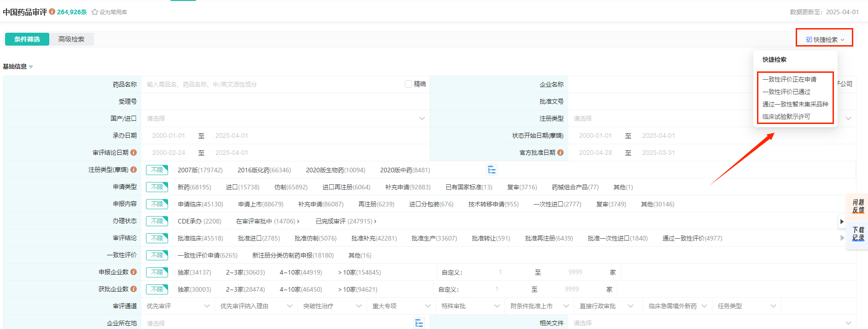
Task: Open the 快捷检索 dropdown menu
Action: (825, 40)
